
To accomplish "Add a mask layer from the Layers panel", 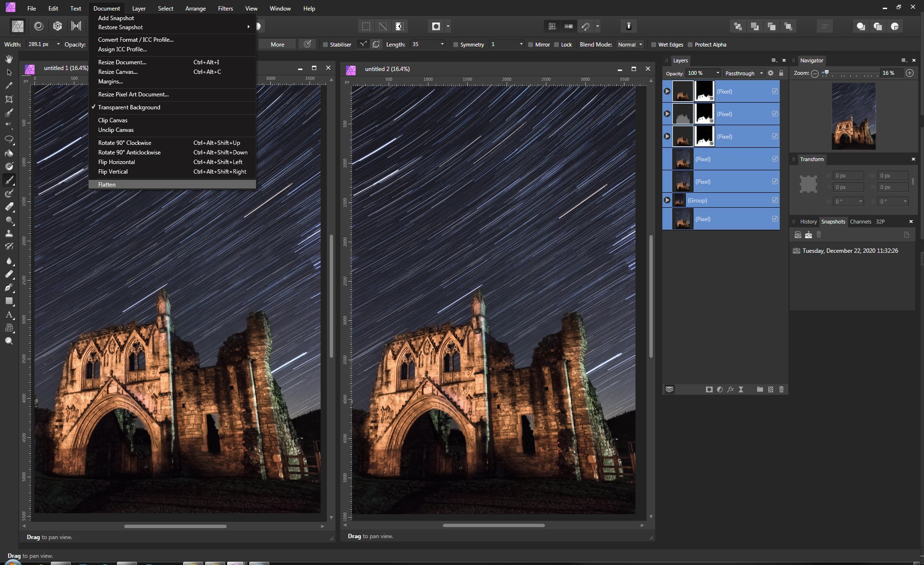I will [x=709, y=389].
